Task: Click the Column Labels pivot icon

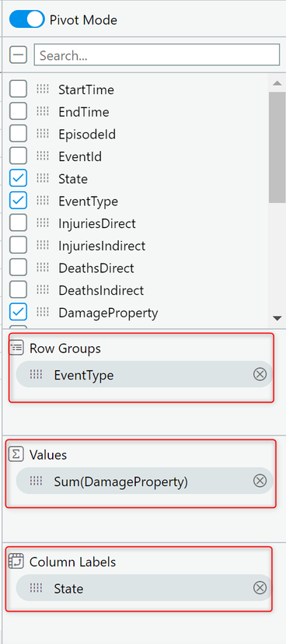Action: (16, 562)
